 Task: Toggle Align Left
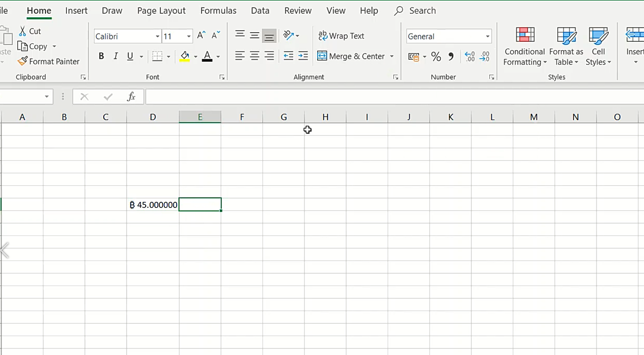240,56
